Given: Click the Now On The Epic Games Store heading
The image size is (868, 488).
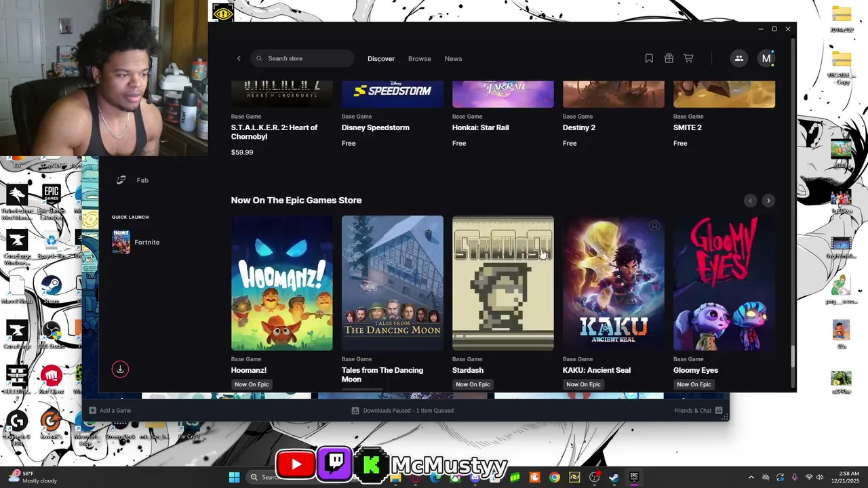Looking at the screenshot, I should (x=296, y=200).
